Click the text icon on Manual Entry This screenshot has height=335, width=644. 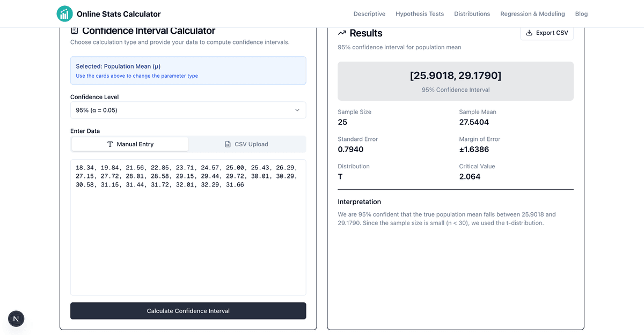[110, 144]
